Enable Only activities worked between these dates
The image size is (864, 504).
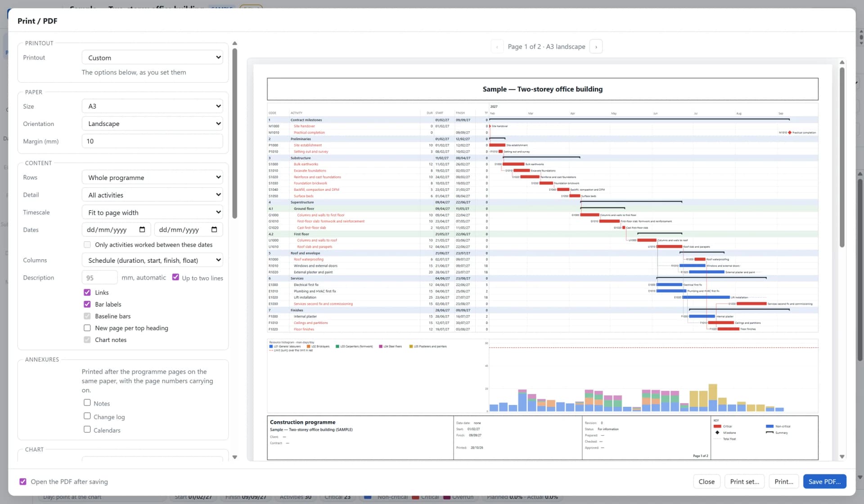(x=87, y=244)
